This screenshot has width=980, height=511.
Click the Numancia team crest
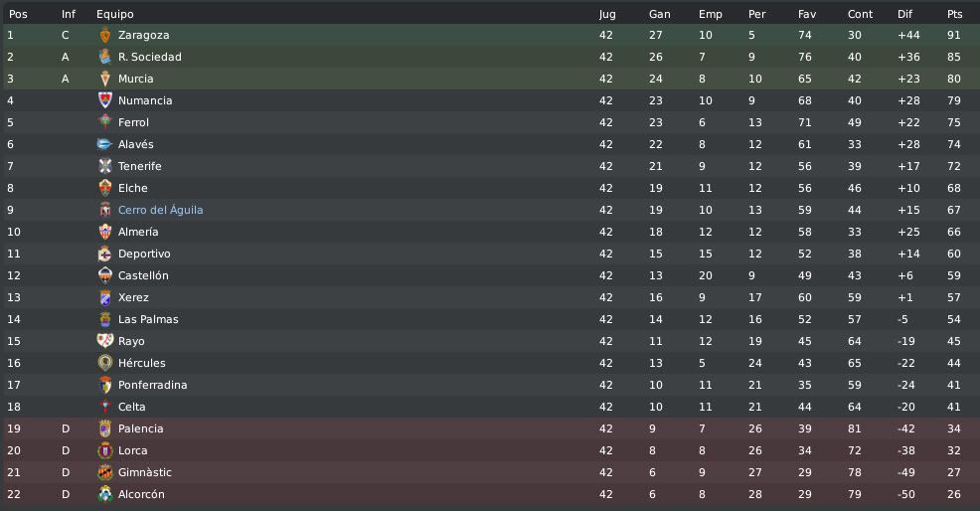coord(105,100)
